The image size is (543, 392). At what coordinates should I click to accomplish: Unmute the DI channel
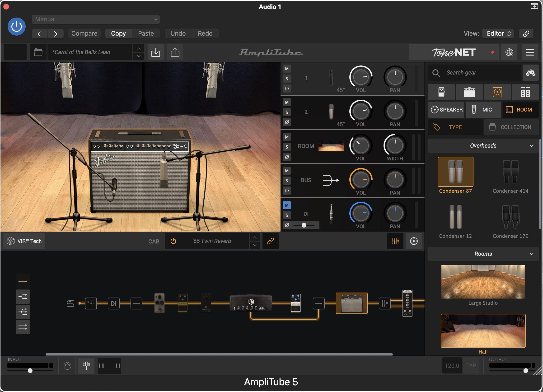[287, 205]
